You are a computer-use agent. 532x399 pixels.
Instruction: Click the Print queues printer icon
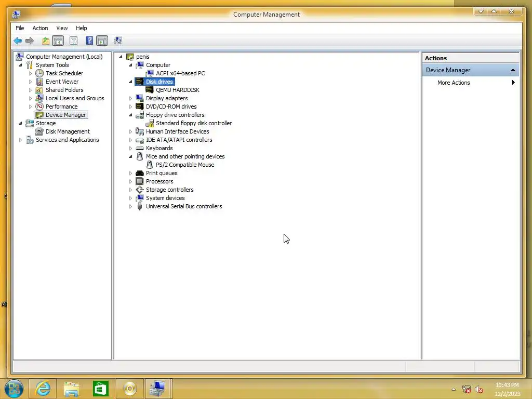pyautogui.click(x=139, y=173)
